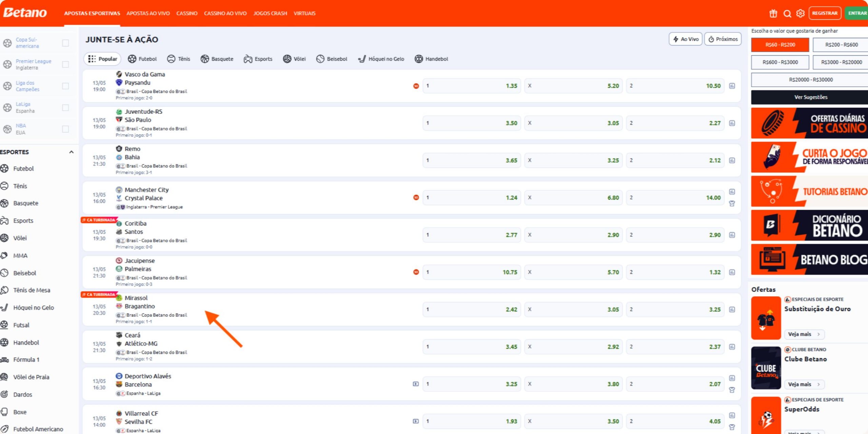Select the R$60 - R$200 winnings range
This screenshot has width=868, height=434.
coord(780,45)
